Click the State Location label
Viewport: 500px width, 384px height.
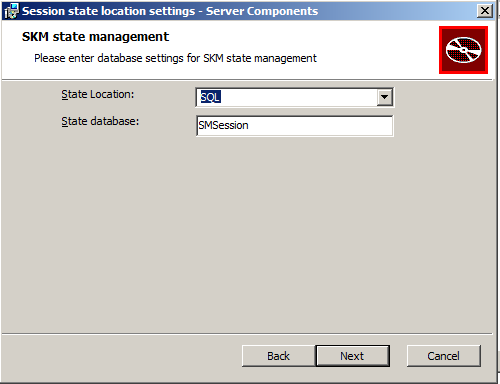pos(97,95)
